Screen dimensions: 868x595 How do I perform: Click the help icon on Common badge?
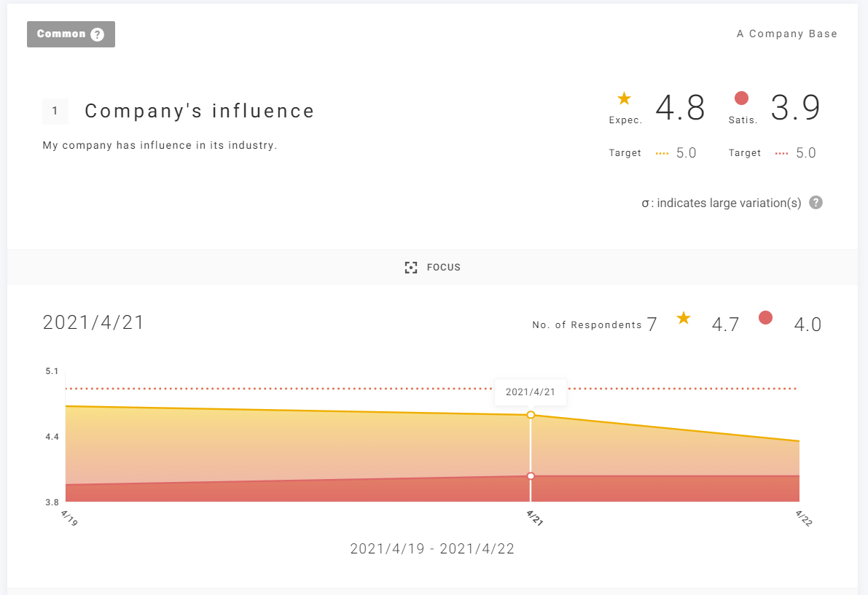[x=97, y=34]
